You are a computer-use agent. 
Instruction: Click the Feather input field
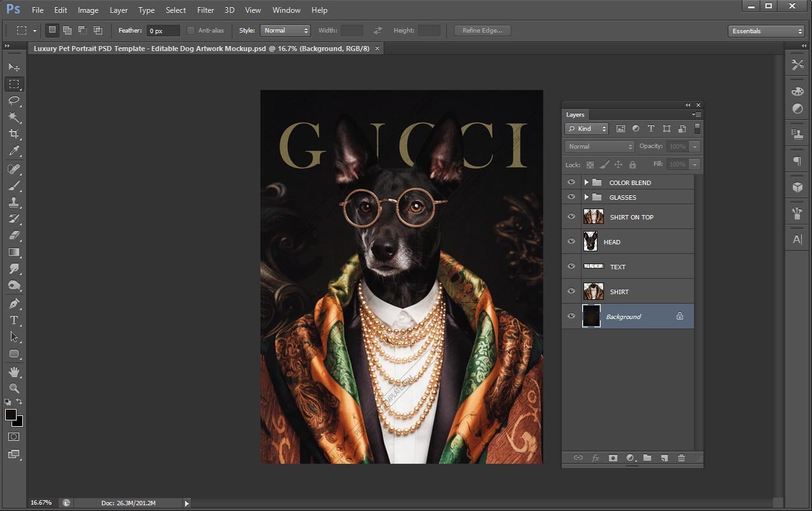(163, 31)
